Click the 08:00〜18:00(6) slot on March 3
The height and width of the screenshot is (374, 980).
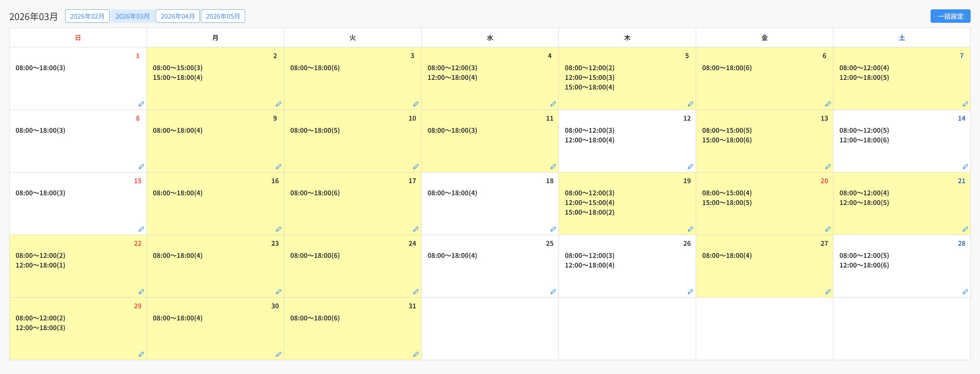click(x=315, y=68)
